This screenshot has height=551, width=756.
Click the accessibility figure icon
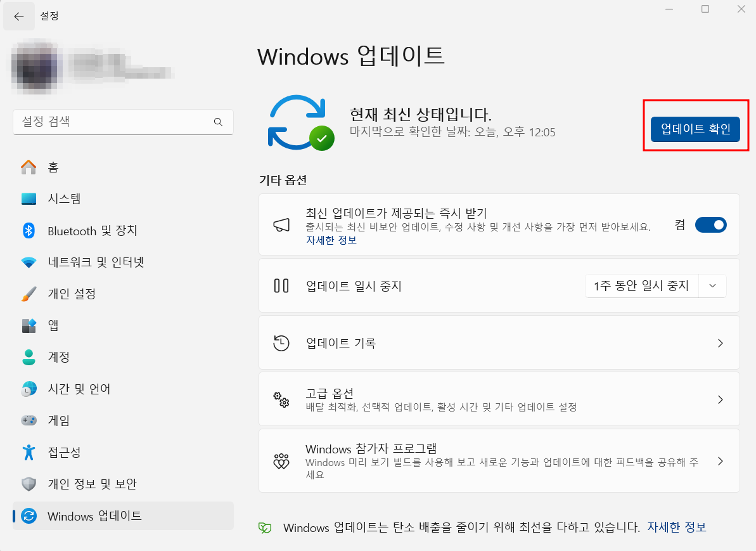pos(29,452)
